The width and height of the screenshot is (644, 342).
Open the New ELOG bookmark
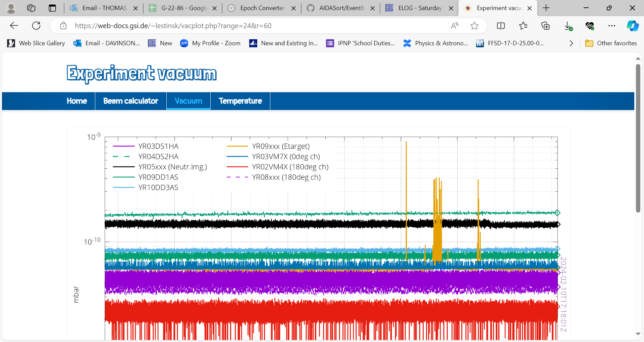coord(160,43)
